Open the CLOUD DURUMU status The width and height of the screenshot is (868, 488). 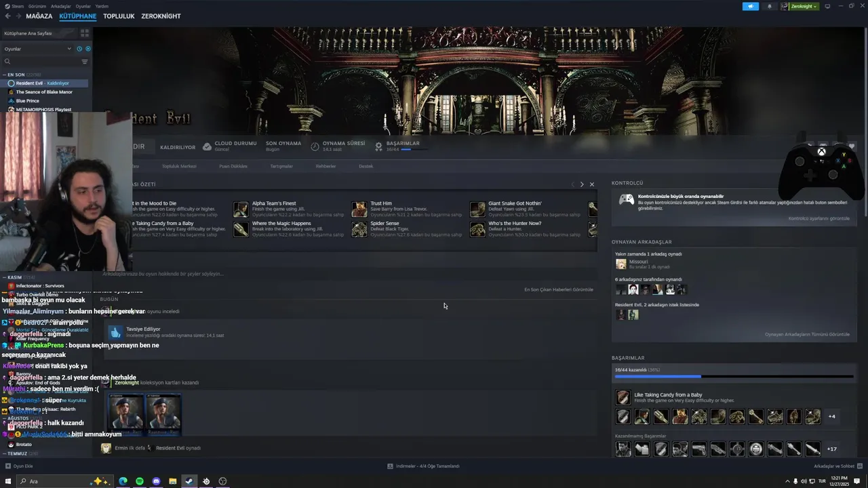click(230, 146)
